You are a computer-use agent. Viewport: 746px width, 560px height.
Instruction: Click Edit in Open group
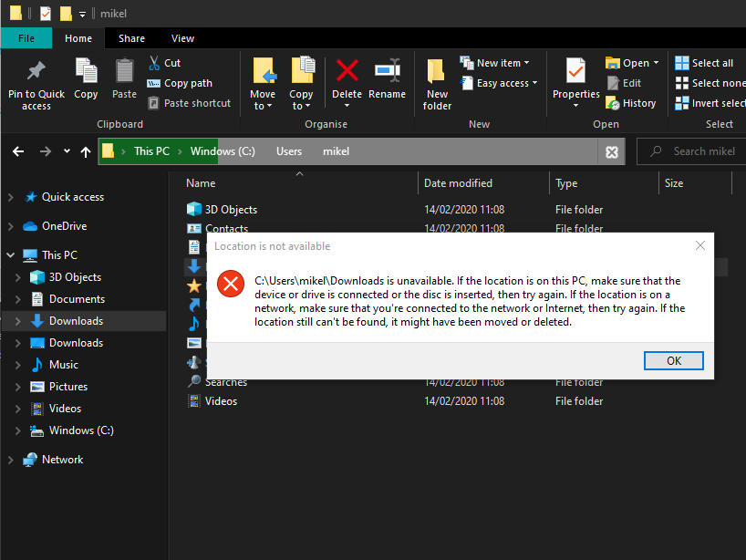click(624, 83)
